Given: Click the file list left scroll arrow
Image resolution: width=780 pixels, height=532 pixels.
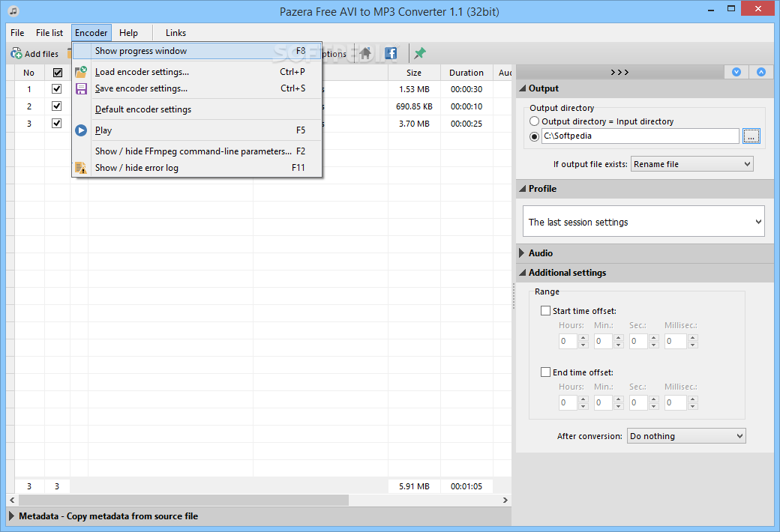Looking at the screenshot, I should coord(12,501).
